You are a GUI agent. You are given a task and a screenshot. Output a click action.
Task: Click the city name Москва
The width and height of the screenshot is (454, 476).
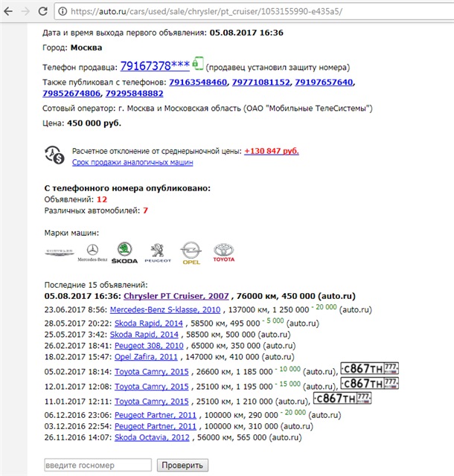click(x=86, y=48)
